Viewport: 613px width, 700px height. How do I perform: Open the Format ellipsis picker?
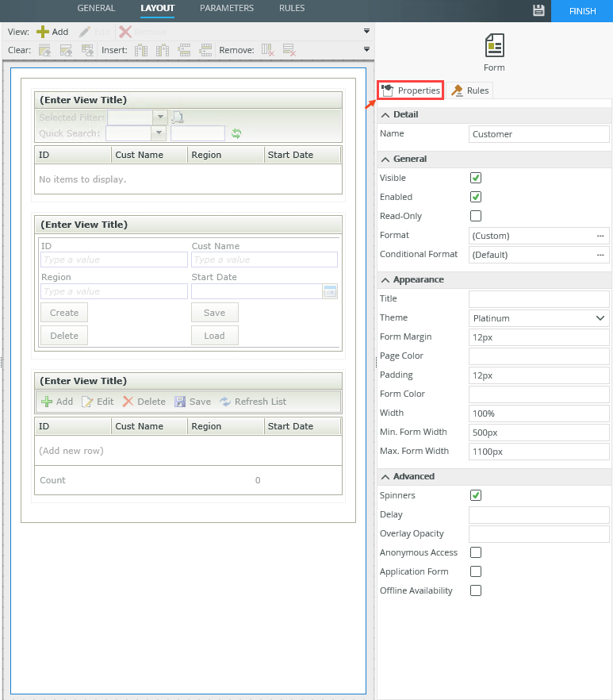click(600, 236)
